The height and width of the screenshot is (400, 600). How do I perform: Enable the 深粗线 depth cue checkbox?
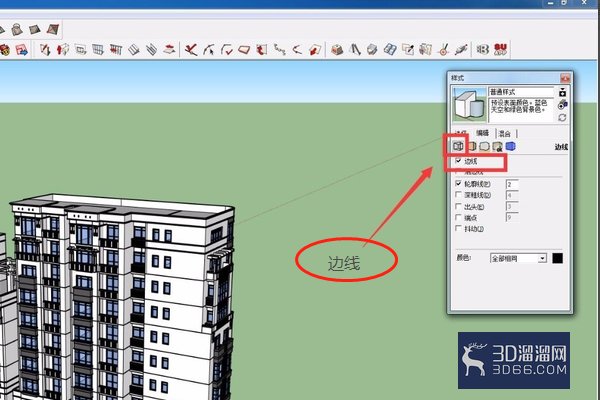tap(458, 195)
